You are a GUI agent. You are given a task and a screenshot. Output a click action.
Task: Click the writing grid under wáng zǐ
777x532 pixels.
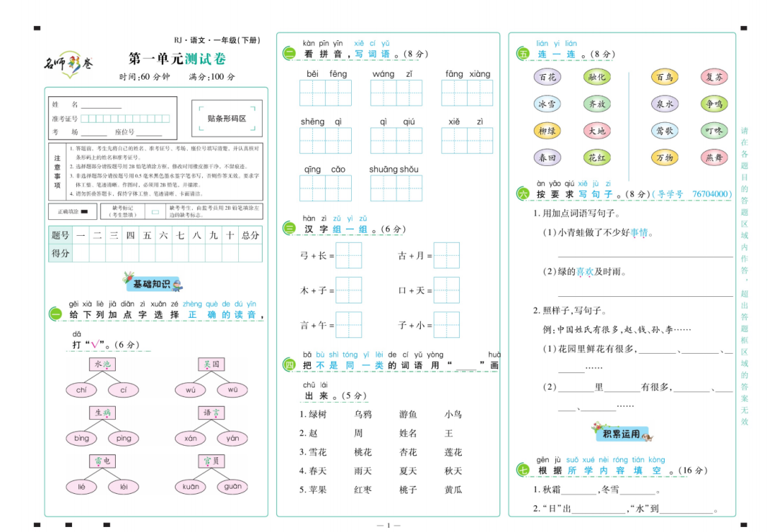(396, 93)
